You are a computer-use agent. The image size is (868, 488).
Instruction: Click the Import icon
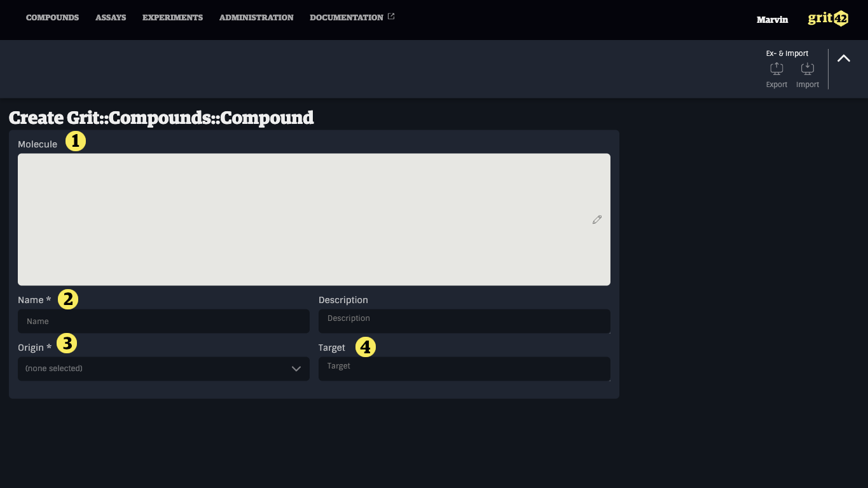tap(808, 69)
